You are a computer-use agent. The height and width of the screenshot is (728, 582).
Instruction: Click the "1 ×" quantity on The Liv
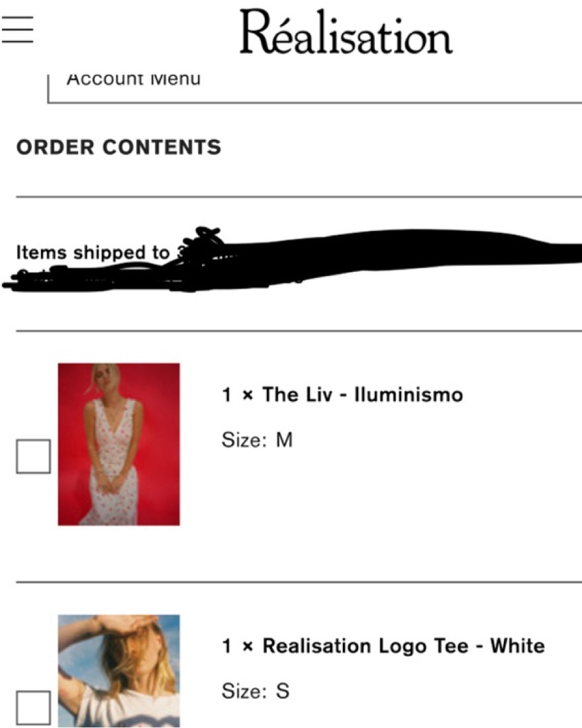pyautogui.click(x=237, y=395)
